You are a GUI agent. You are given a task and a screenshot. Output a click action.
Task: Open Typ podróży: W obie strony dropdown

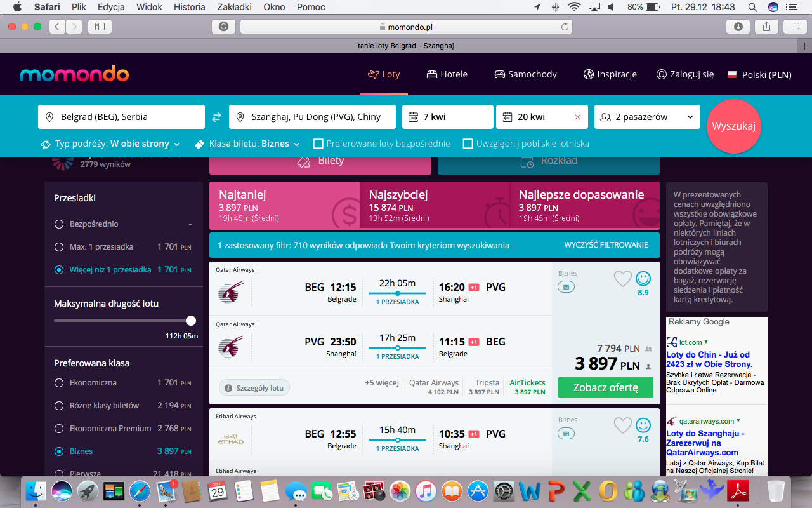pyautogui.click(x=110, y=144)
